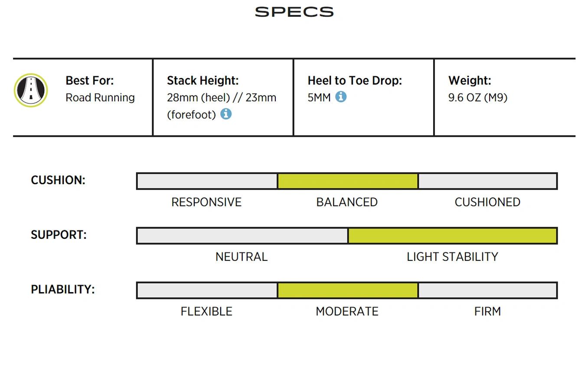Select the Balanced segment of Cushion bar
Viewport: 588px width, 368px height.
(348, 181)
